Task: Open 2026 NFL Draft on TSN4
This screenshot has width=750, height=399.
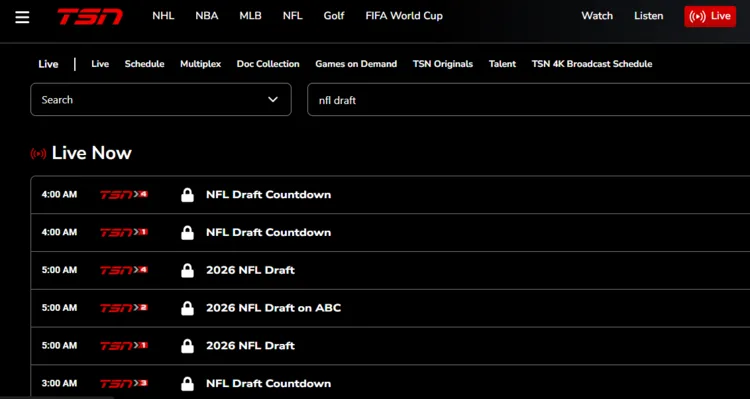Action: click(250, 270)
